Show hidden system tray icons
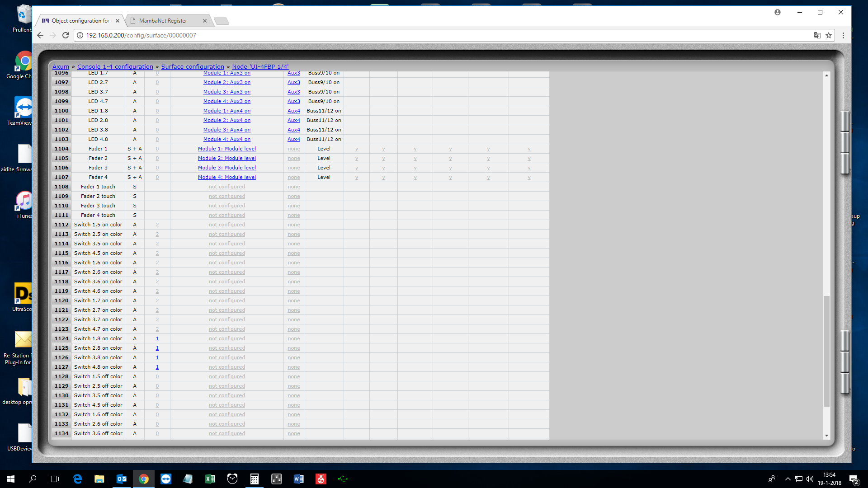868x488 pixels. pyautogui.click(x=788, y=479)
